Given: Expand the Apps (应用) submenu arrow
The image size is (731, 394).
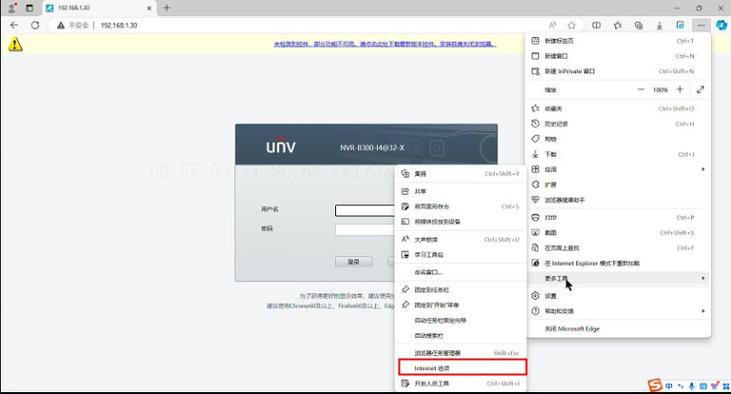Looking at the screenshot, I should pos(703,169).
